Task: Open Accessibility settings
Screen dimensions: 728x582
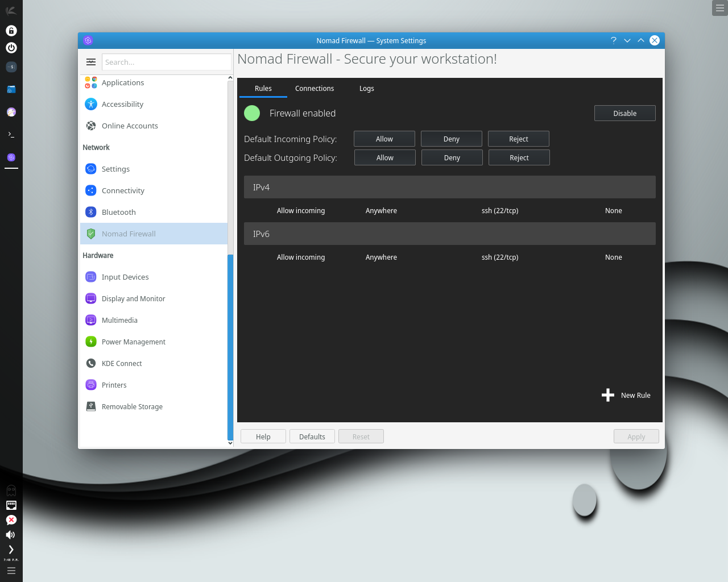Action: (154, 104)
